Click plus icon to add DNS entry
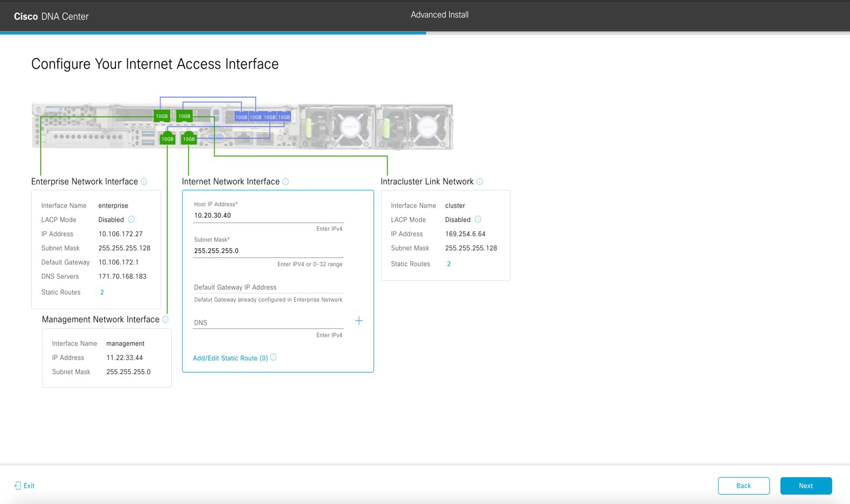 [359, 321]
